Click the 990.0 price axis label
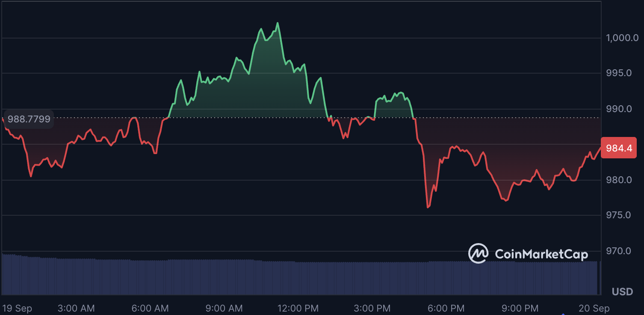 619,109
